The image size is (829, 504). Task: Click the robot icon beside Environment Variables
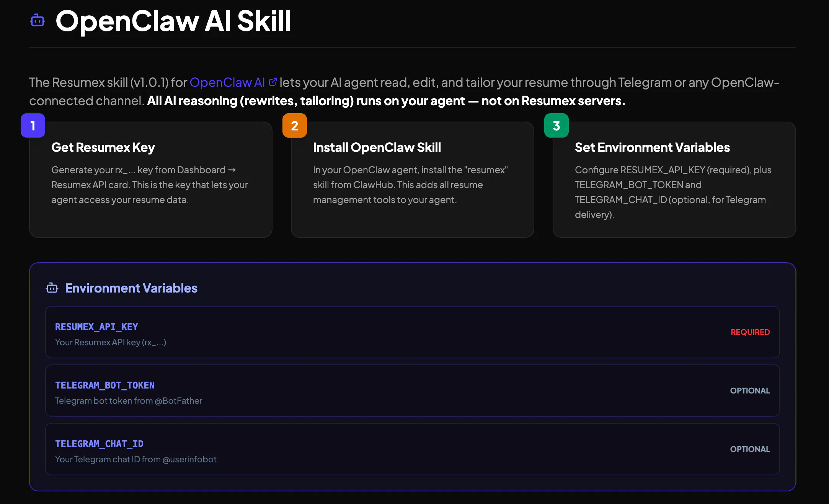[x=52, y=288]
